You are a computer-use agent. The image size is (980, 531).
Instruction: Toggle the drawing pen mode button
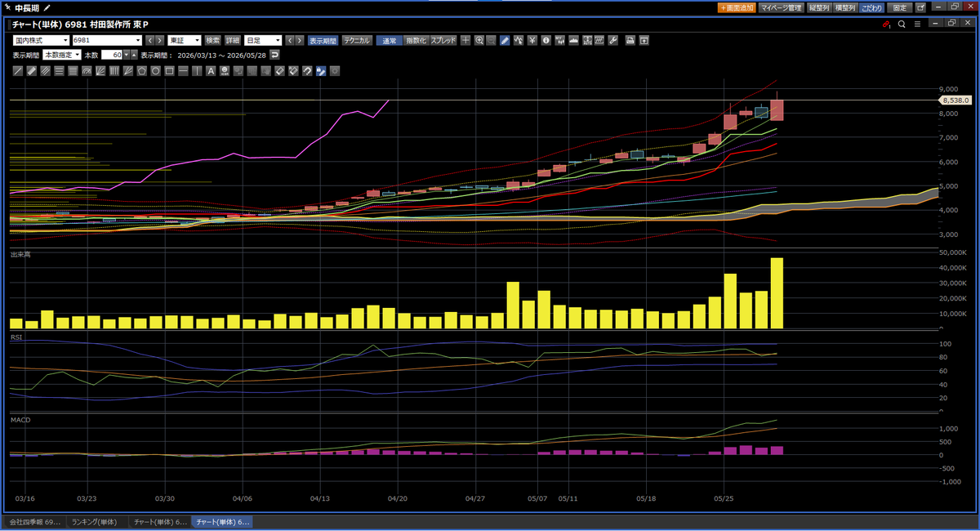[505, 39]
